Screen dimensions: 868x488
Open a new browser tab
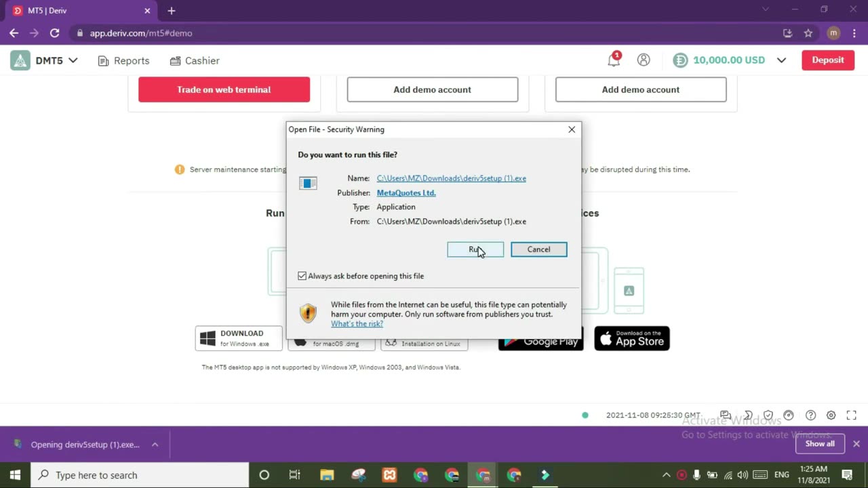point(172,11)
